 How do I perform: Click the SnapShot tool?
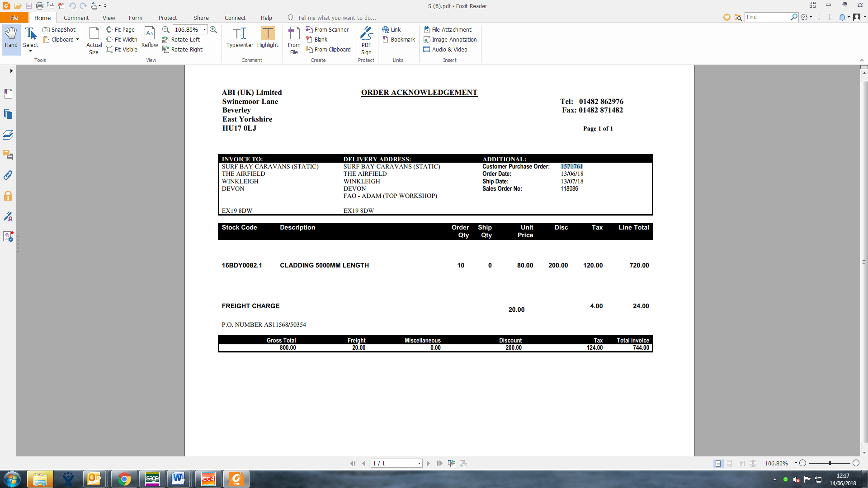click(x=59, y=29)
